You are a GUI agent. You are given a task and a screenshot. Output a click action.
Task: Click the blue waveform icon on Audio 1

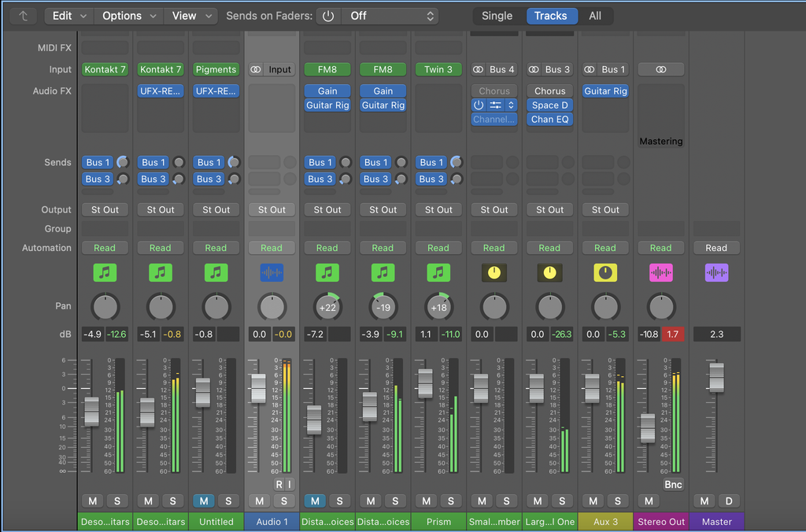pyautogui.click(x=272, y=272)
